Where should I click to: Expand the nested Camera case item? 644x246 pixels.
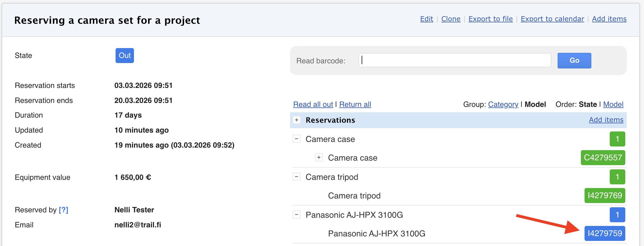pyautogui.click(x=319, y=157)
